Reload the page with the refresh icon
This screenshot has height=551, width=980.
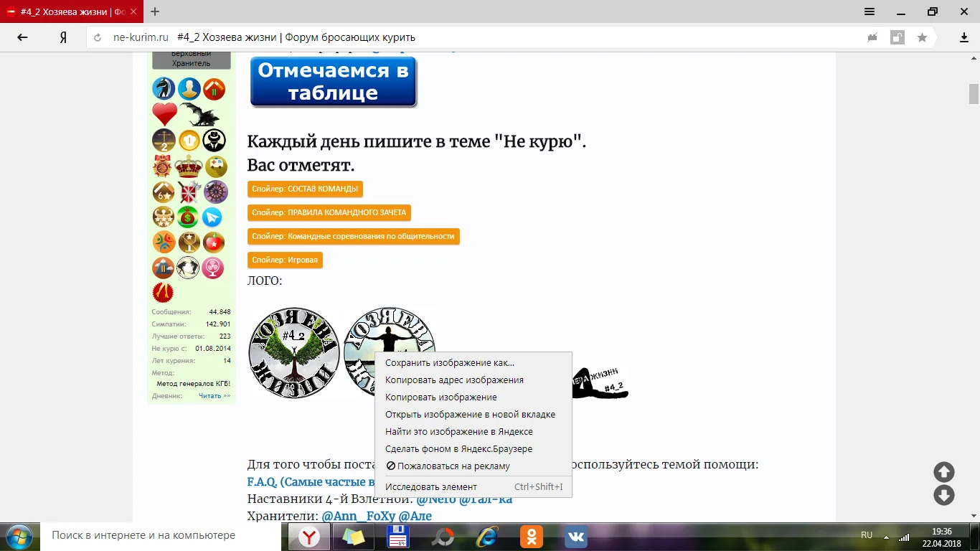tap(98, 37)
